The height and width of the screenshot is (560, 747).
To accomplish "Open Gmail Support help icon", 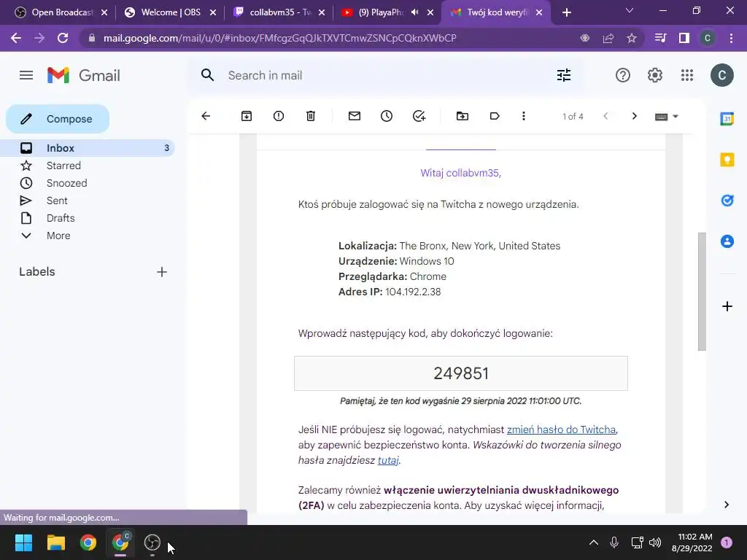I will [623, 75].
